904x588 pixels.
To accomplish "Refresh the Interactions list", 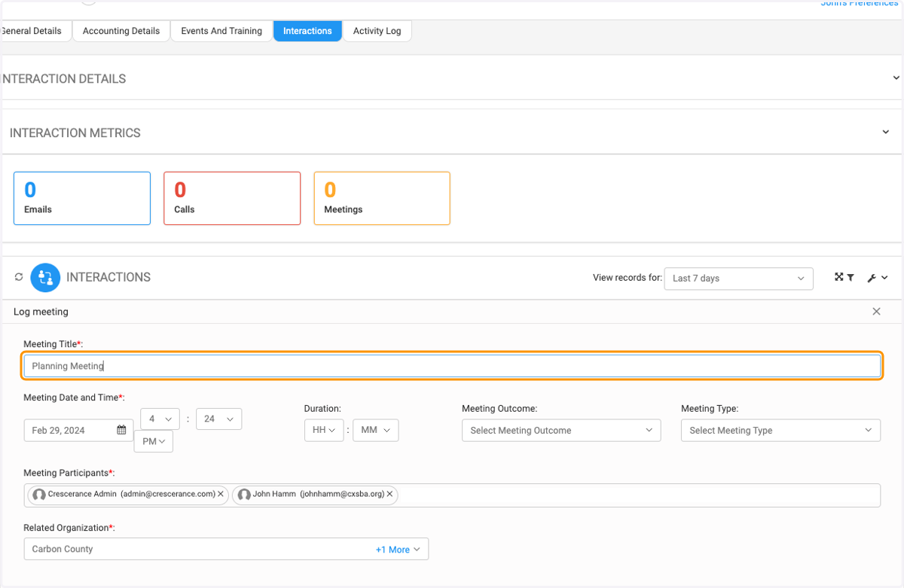I will click(19, 277).
